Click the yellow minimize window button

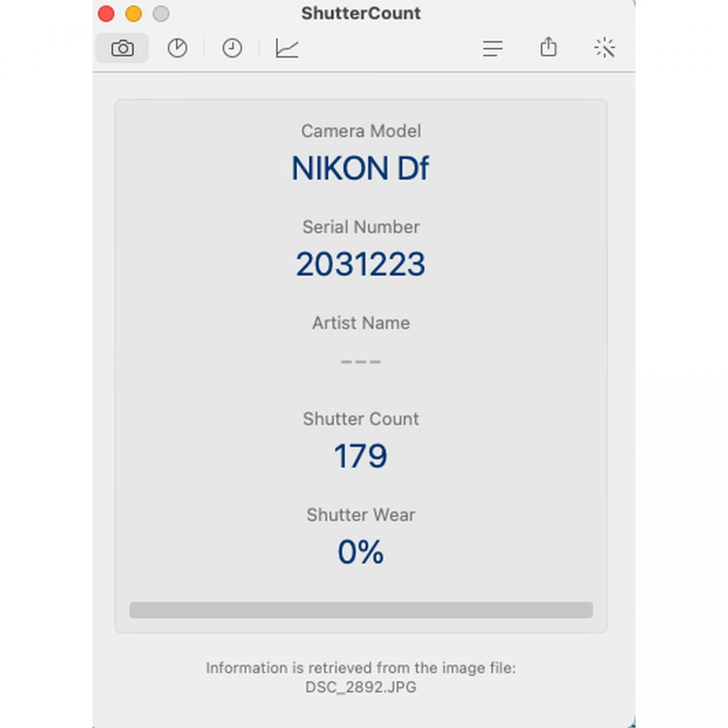pyautogui.click(x=133, y=13)
